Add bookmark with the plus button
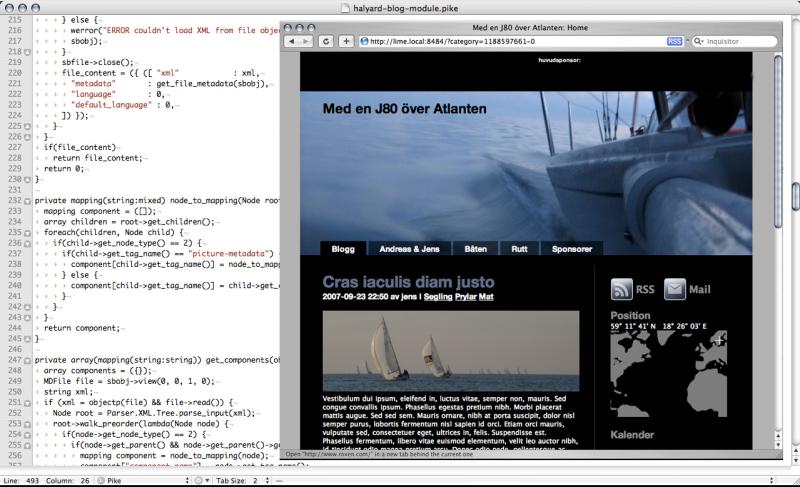 346,41
